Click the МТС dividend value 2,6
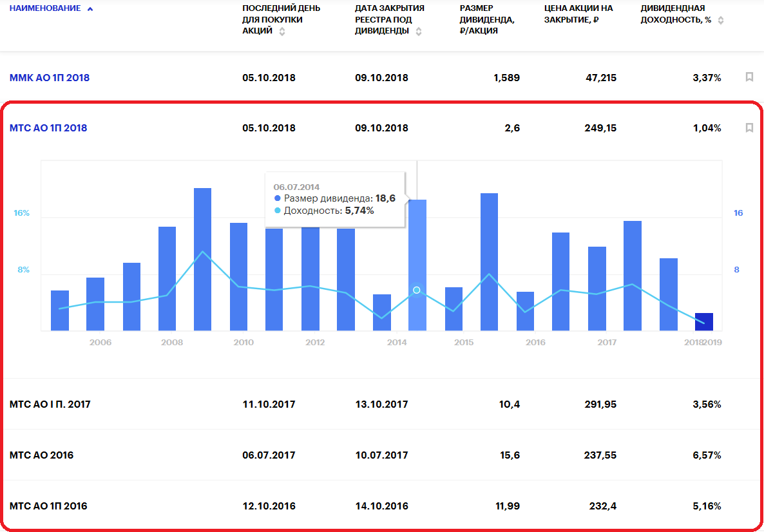Image resolution: width=764 pixels, height=532 pixels. (x=512, y=128)
